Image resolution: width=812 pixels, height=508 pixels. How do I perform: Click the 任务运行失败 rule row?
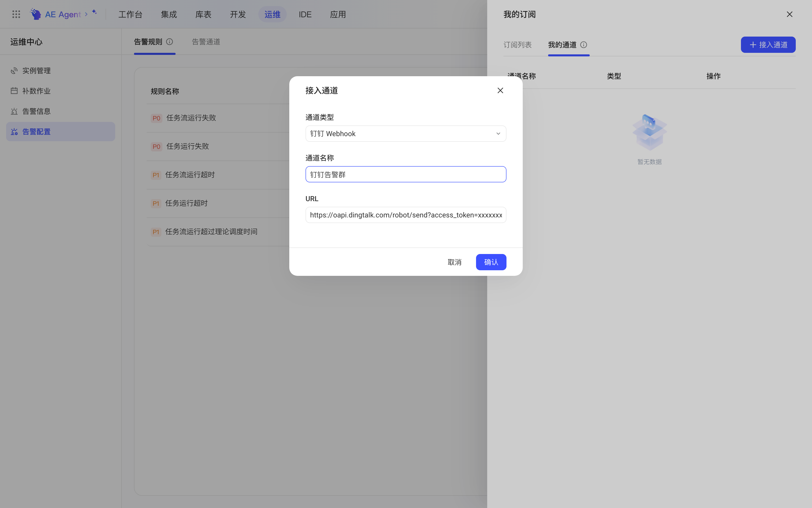tap(218, 147)
